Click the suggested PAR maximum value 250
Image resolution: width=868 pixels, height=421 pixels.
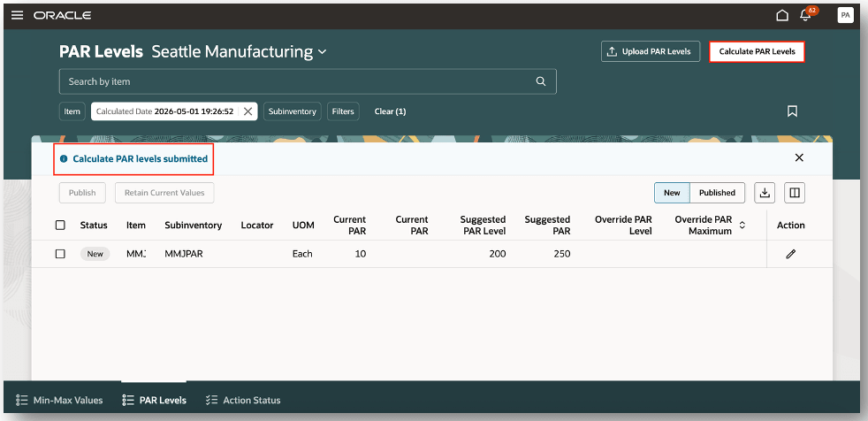coord(561,254)
